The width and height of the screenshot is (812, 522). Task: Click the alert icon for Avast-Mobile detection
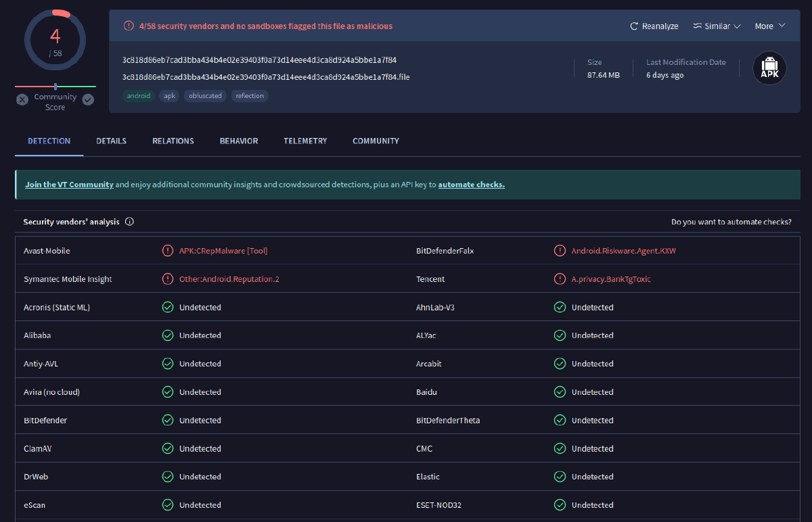pos(167,251)
